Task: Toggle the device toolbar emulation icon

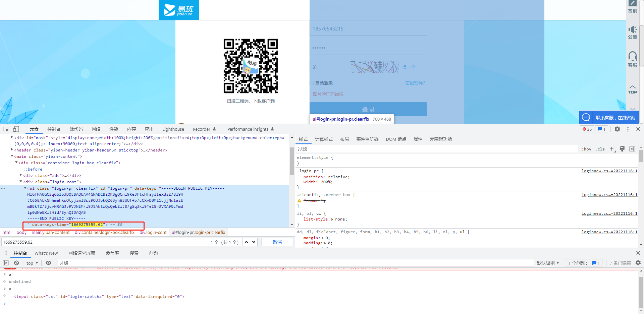Action: tap(16, 129)
